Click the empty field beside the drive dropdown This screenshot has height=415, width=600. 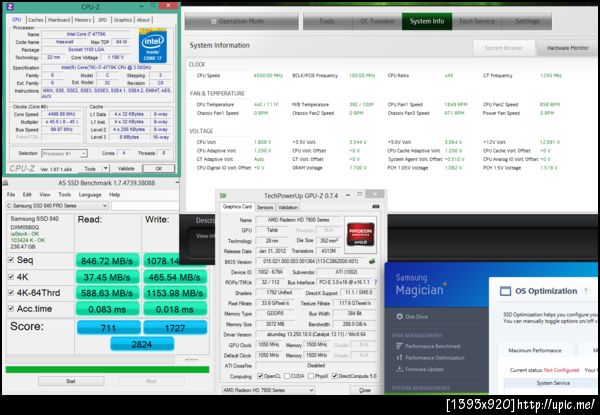[145, 206]
